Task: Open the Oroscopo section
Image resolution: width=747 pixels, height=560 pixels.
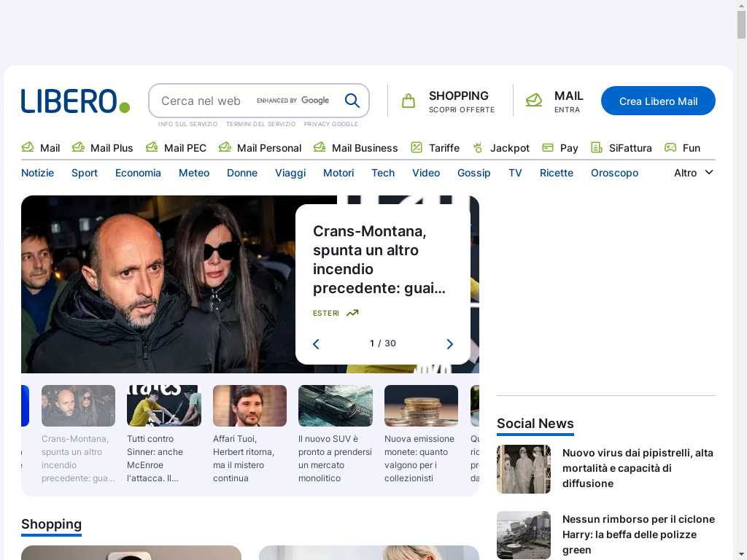Action: [614, 173]
